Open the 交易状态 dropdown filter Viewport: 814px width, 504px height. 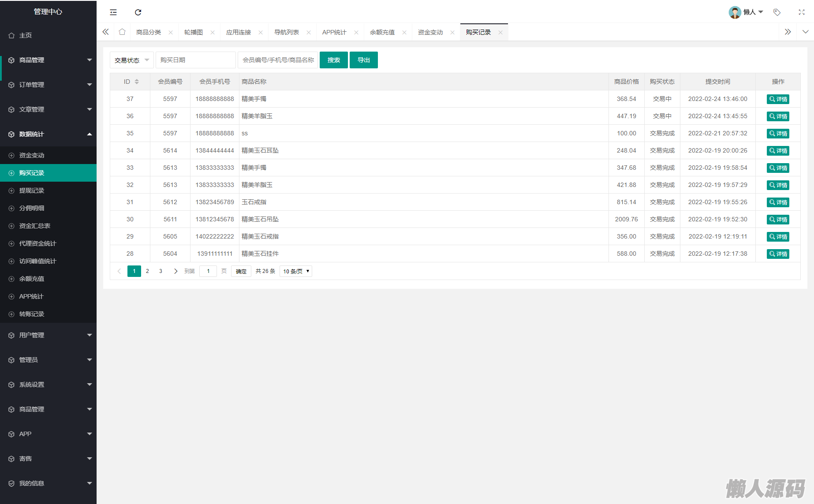(131, 60)
